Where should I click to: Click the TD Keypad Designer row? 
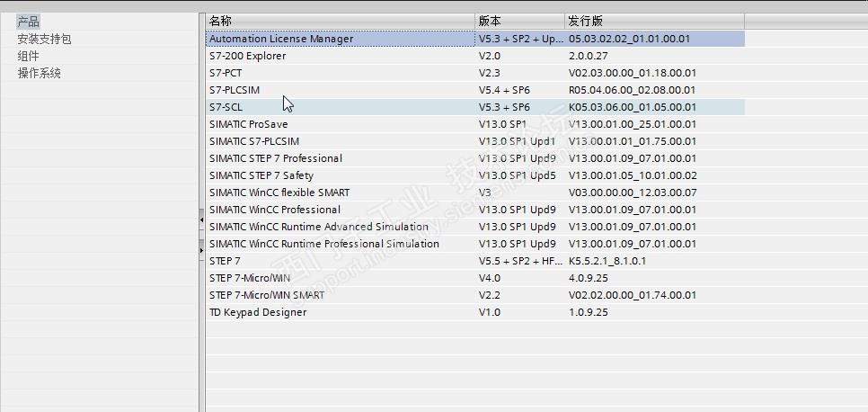click(x=258, y=312)
